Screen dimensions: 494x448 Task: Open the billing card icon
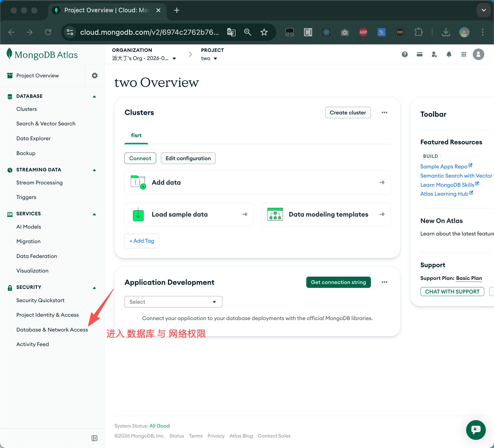point(419,54)
